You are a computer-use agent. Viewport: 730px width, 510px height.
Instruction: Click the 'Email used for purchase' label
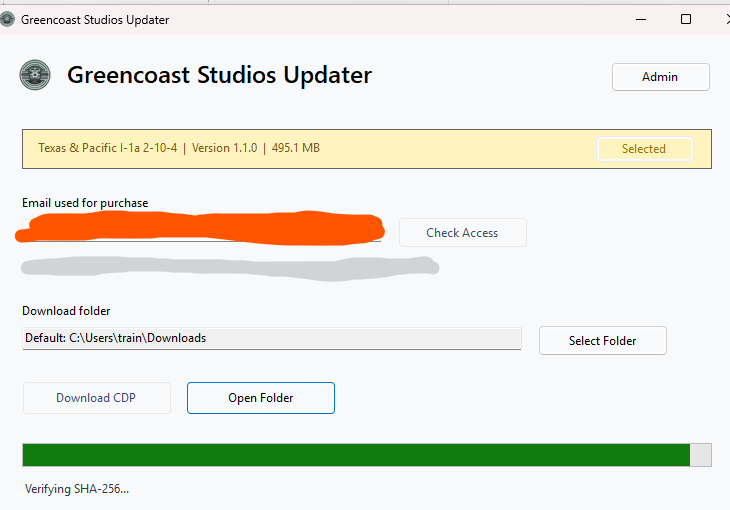(x=85, y=203)
